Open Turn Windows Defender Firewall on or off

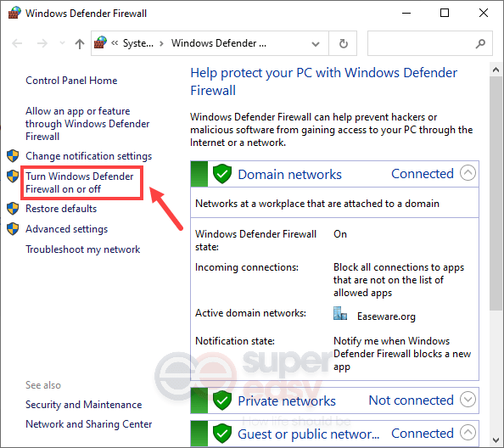pos(80,183)
